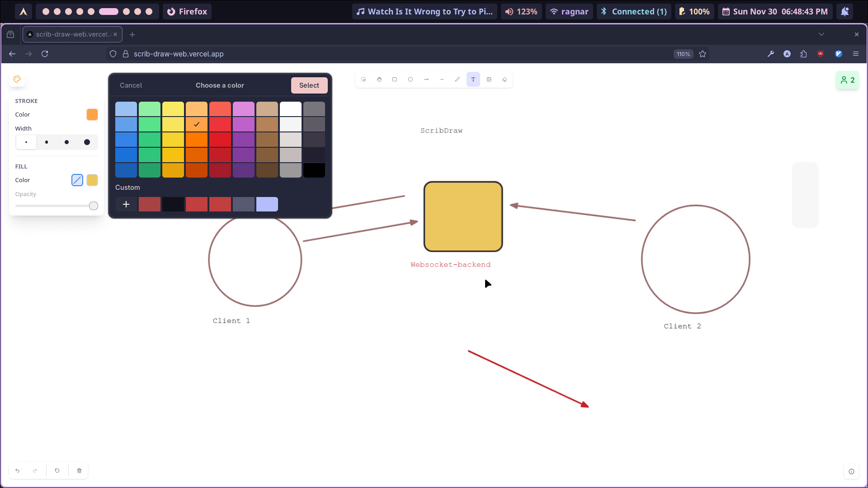Clear the canvas with the trash icon

tap(79, 470)
